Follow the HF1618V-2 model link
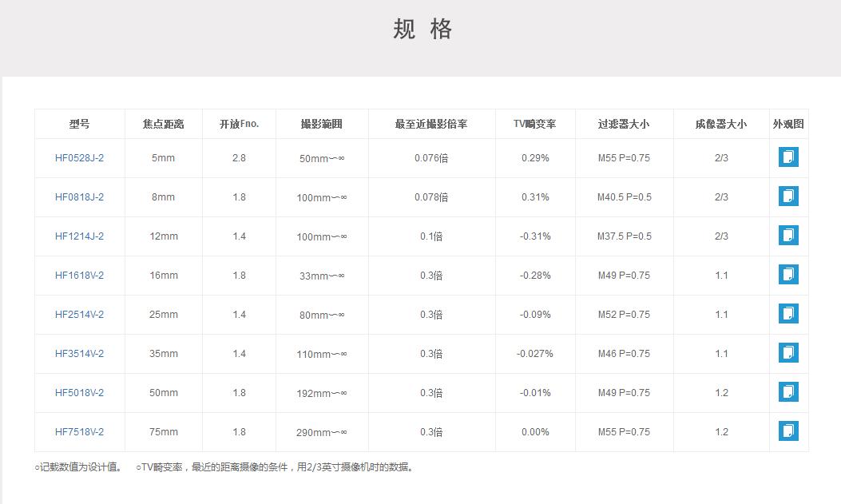The image size is (841, 504). point(79,276)
